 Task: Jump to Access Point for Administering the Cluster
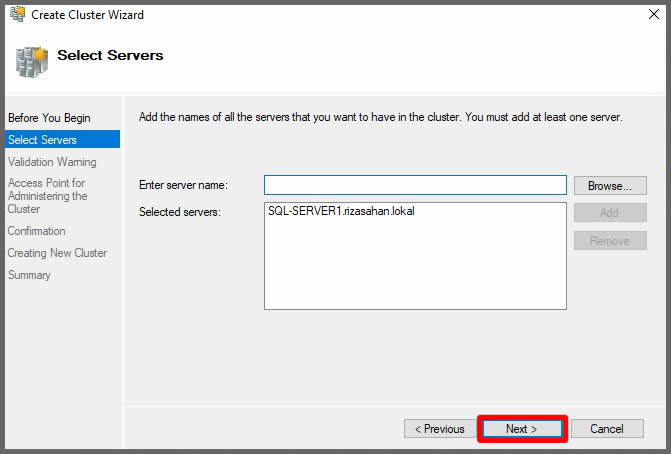[47, 196]
